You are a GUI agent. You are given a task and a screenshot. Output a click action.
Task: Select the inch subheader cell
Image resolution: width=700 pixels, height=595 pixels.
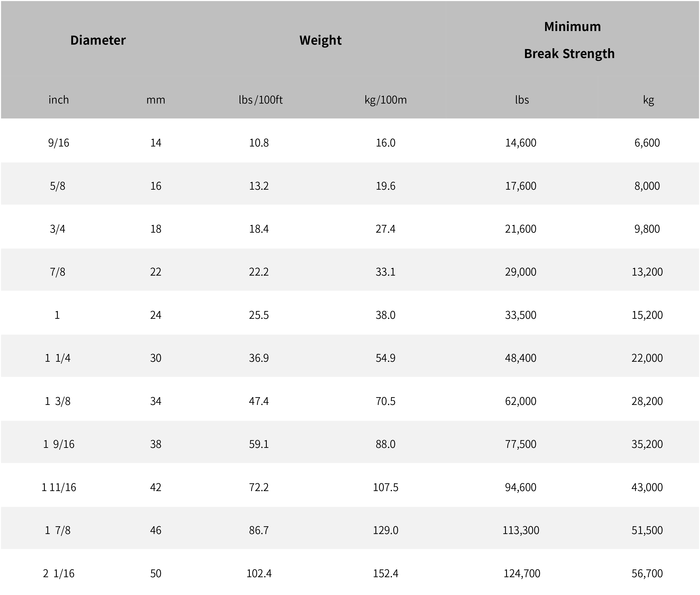point(59,100)
